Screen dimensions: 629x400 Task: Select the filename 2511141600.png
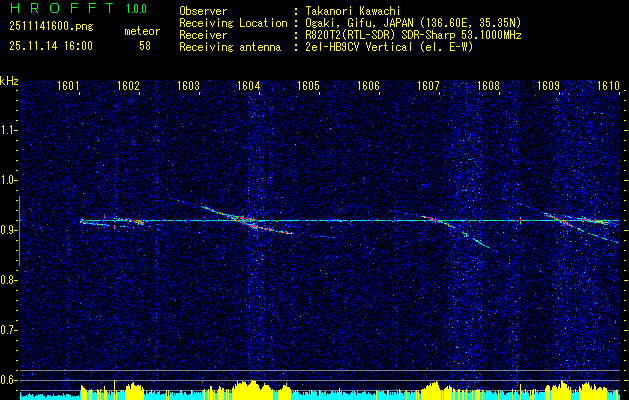click(x=51, y=27)
